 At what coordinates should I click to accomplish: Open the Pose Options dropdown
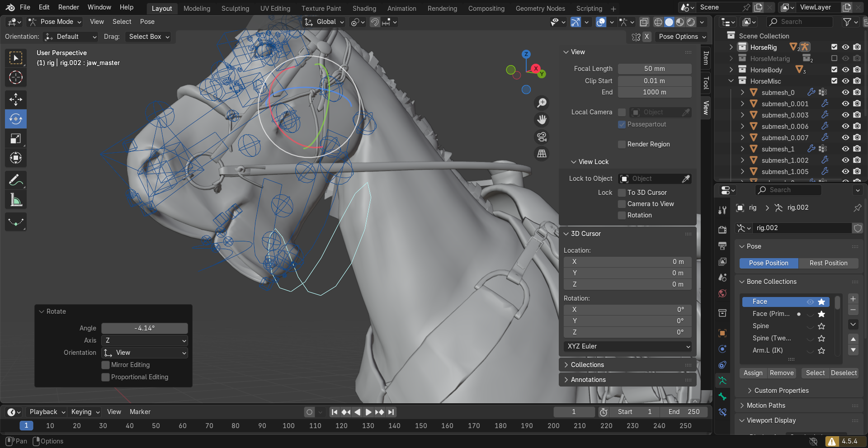pos(682,37)
